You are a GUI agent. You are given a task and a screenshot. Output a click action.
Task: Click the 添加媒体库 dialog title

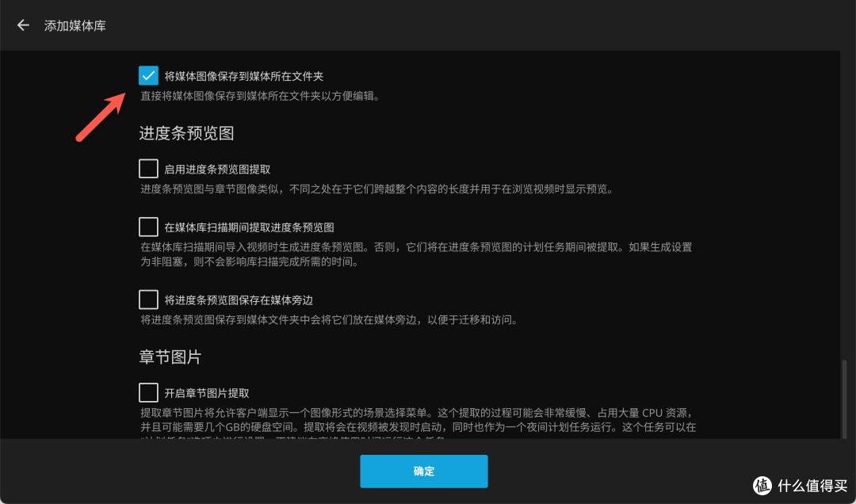point(75,25)
